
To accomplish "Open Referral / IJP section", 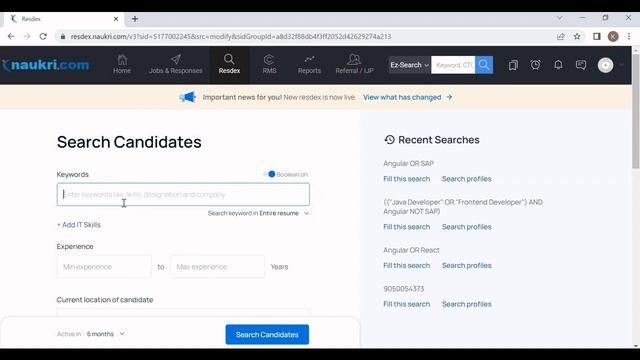I will click(354, 65).
